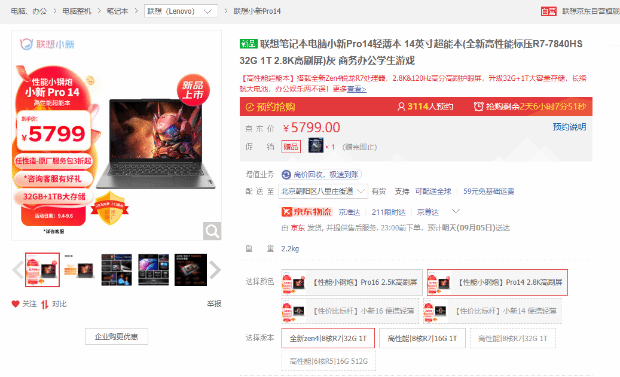Show next thumbnails with right arrow

click(215, 270)
